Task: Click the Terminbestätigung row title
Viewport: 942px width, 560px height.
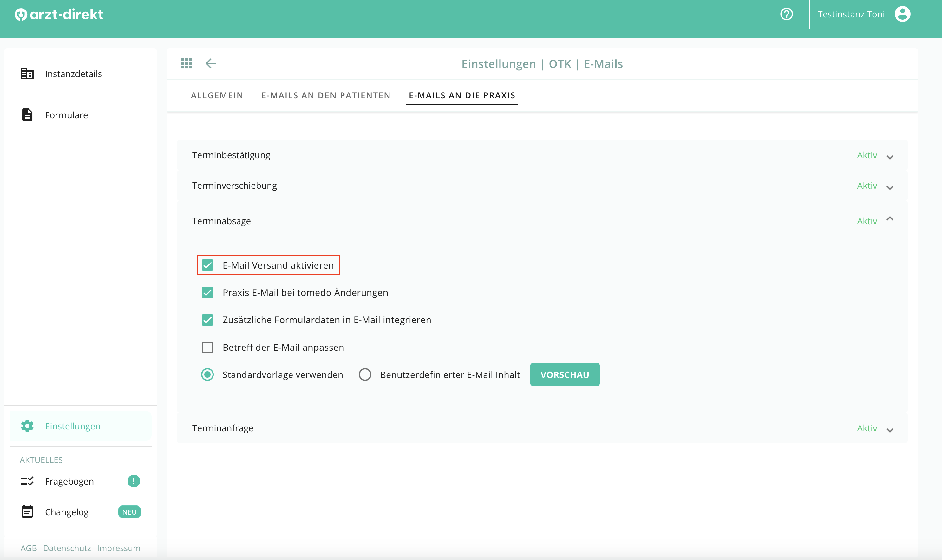Action: [231, 155]
